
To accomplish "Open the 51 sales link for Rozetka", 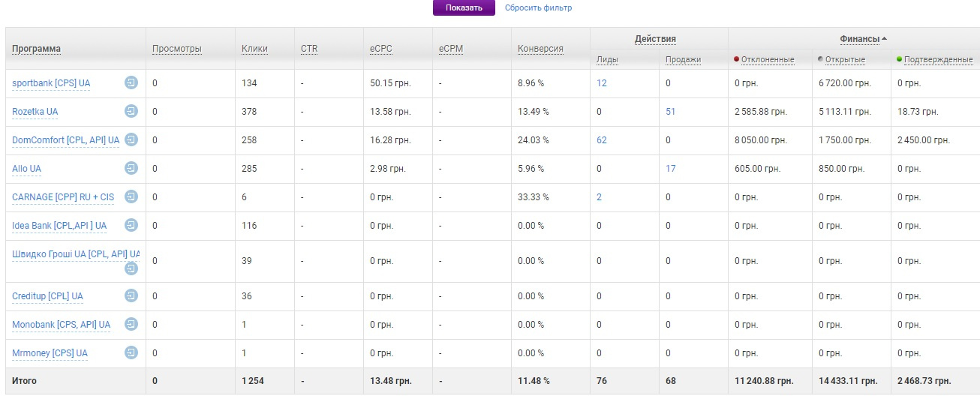I will 671,112.
